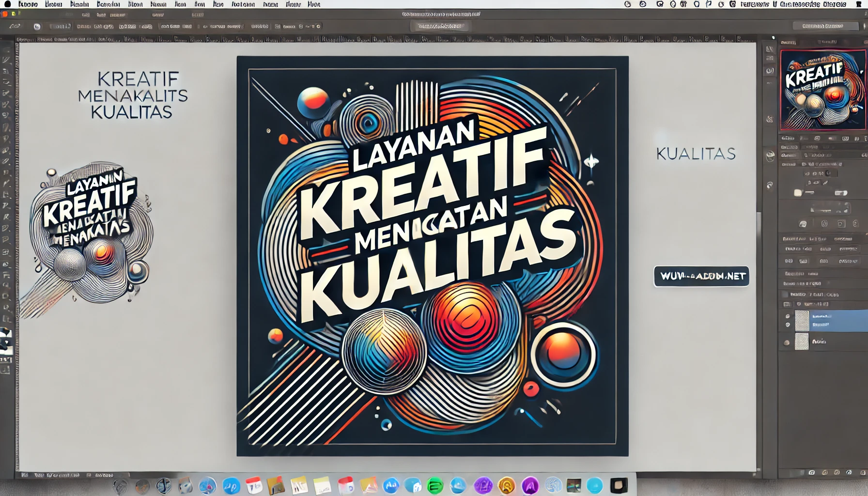Open the workspace switcher in the top-right corner

[822, 26]
